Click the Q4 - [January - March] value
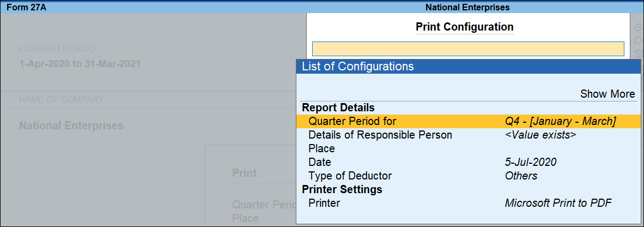 560,121
